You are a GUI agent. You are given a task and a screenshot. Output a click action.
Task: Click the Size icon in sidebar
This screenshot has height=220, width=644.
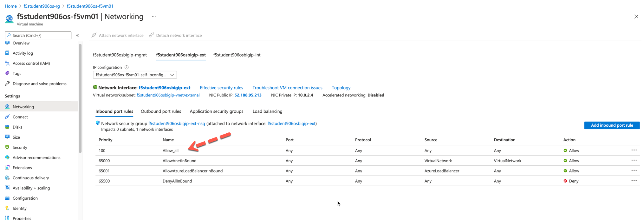click(x=7, y=137)
